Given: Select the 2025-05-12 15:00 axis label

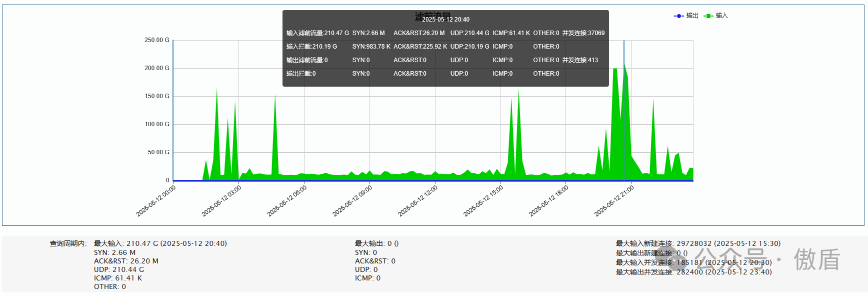Looking at the screenshot, I should coord(483,201).
